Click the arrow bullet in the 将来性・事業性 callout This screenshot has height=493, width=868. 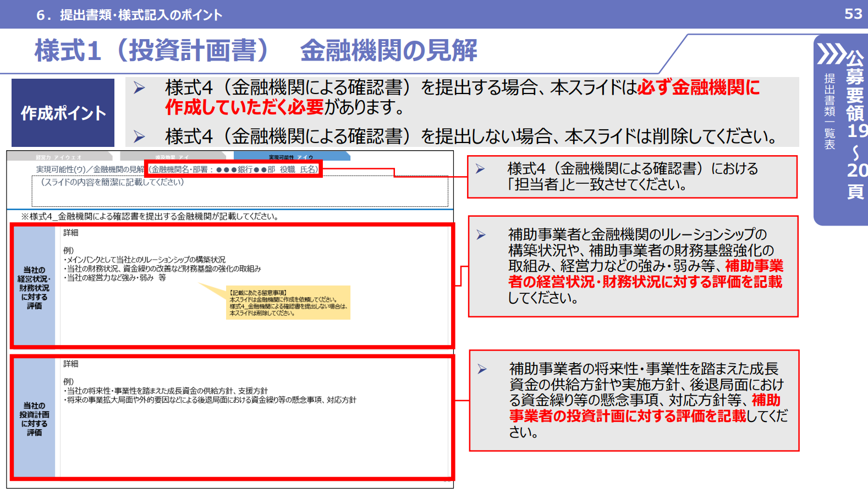[x=482, y=369]
